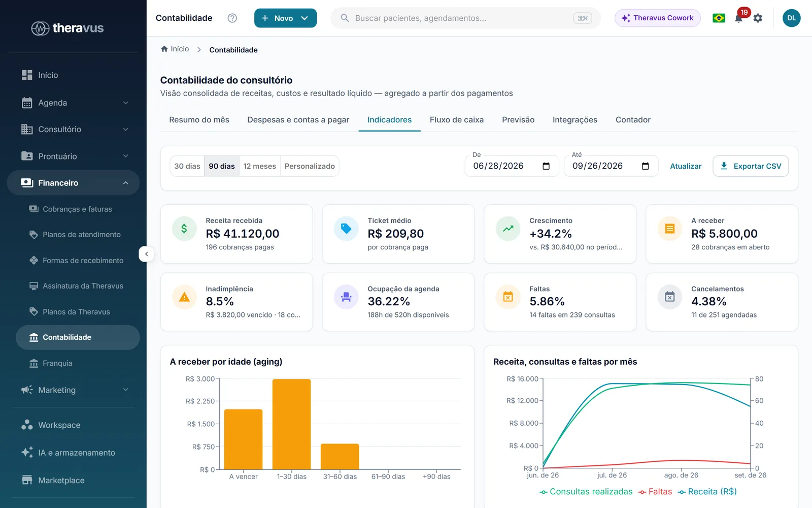Switch to the Fluxo de caixa tab

(457, 120)
